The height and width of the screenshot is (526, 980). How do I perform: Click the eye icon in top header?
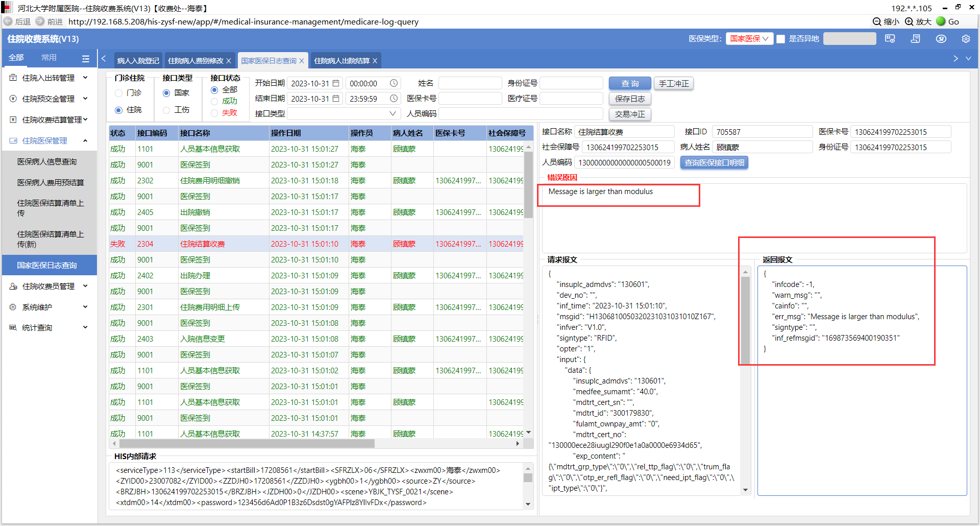tap(941, 39)
